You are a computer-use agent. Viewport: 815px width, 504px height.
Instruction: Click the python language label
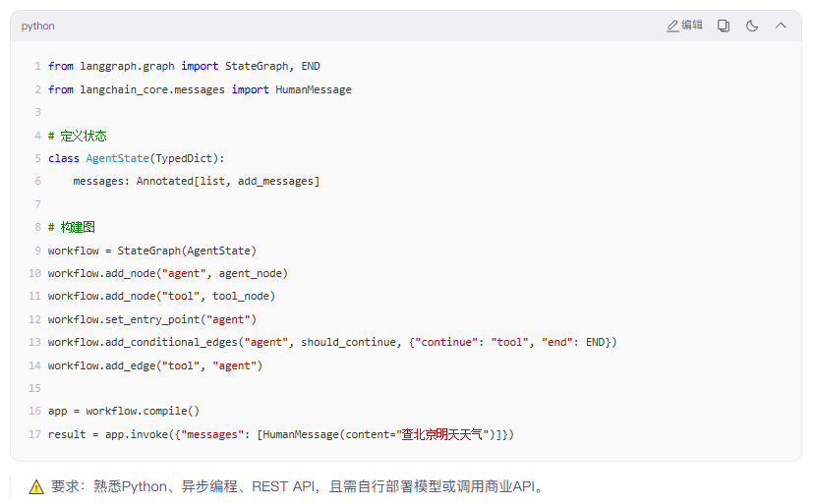[37, 26]
